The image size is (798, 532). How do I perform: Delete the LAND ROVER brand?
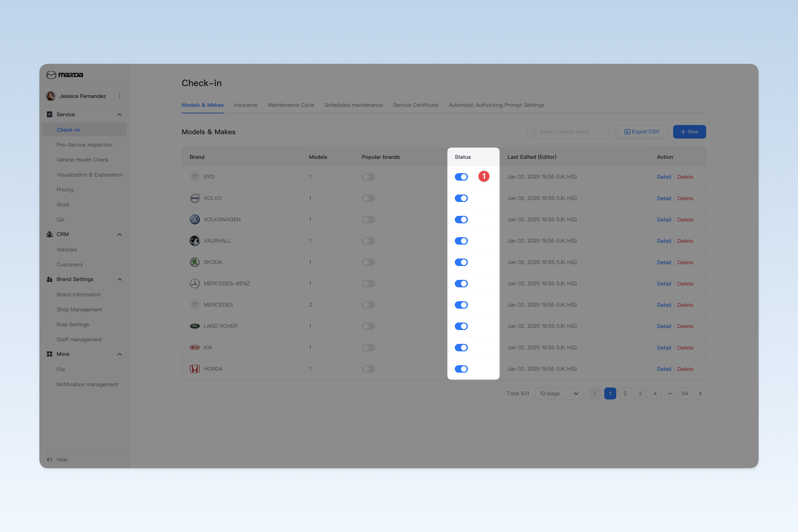[685, 326]
